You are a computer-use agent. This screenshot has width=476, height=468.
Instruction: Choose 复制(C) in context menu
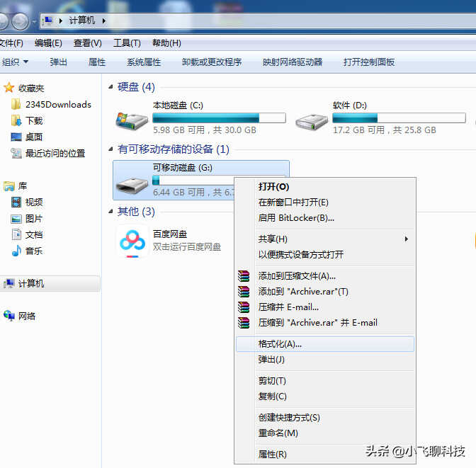click(x=325, y=396)
